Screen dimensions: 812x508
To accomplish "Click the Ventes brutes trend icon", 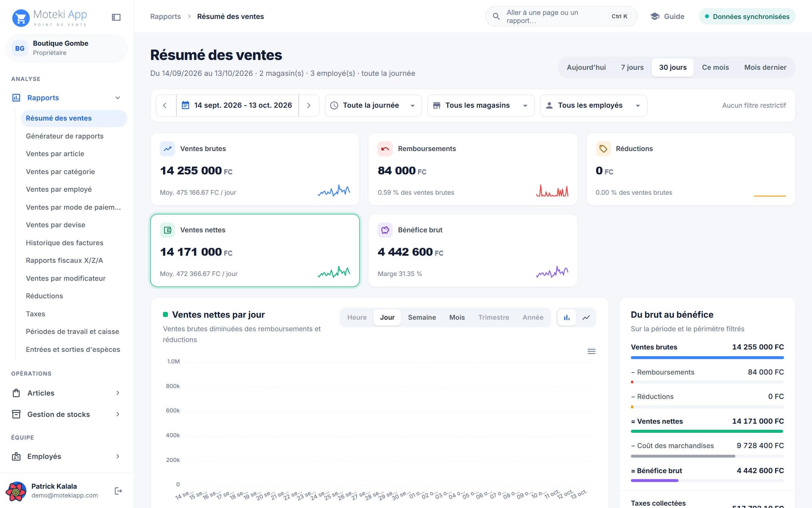I will (x=167, y=149).
